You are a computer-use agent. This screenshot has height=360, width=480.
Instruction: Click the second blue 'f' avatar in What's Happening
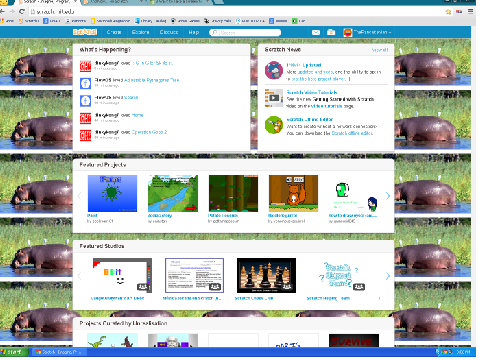pyautogui.click(x=85, y=101)
